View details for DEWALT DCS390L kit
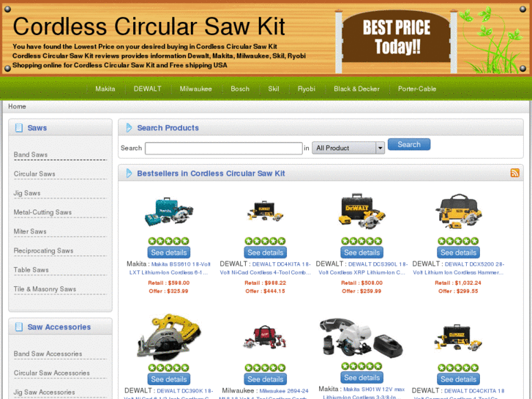Image resolution: width=532 pixels, height=399 pixels. point(361,253)
